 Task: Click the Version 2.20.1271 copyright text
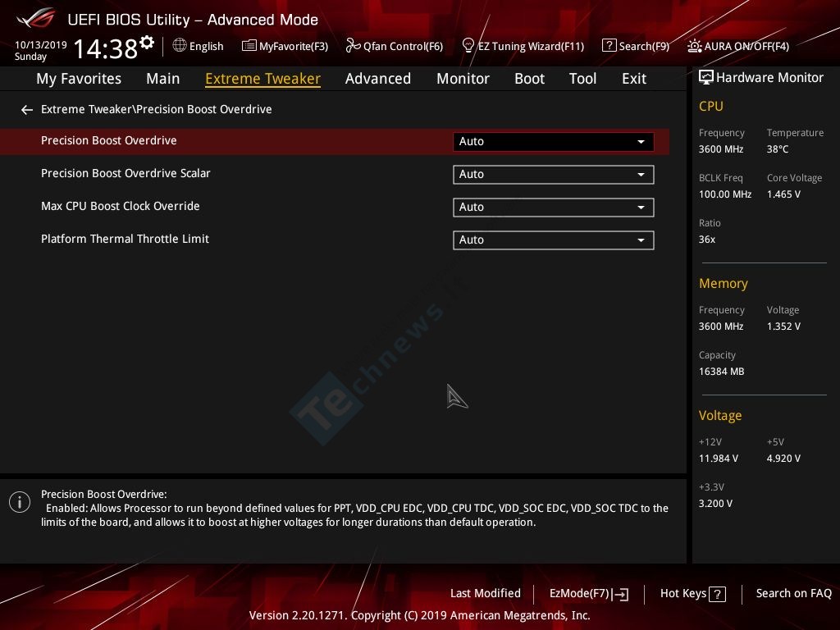[x=419, y=615]
